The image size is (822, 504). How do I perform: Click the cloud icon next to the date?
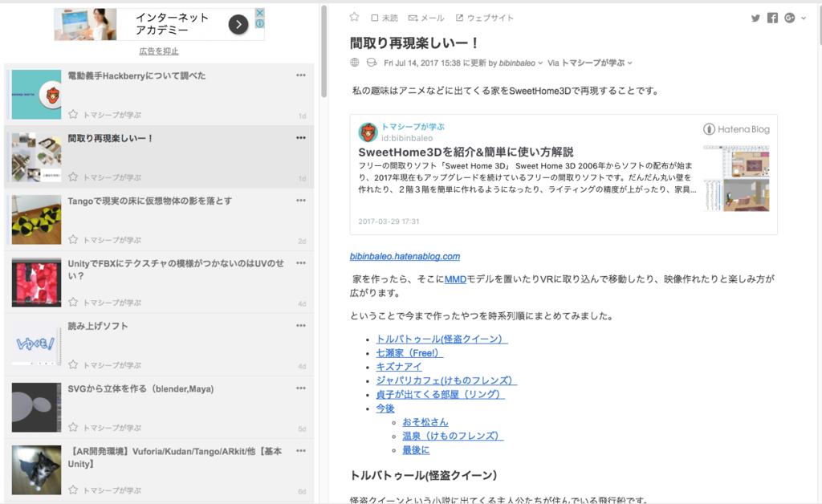pos(372,63)
